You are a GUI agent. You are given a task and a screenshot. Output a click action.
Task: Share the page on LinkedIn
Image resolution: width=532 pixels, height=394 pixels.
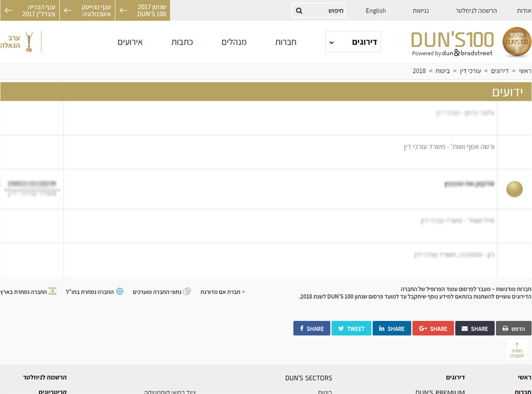tap(392, 329)
